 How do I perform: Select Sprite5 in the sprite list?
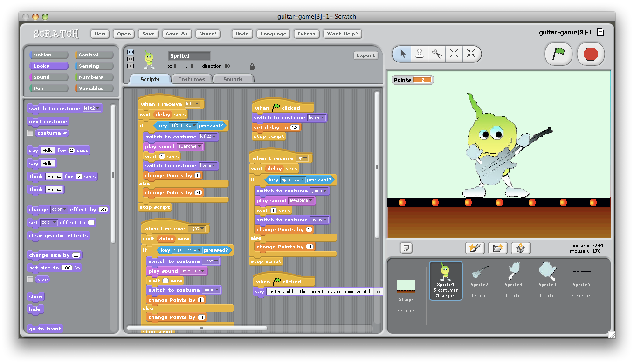point(581,281)
